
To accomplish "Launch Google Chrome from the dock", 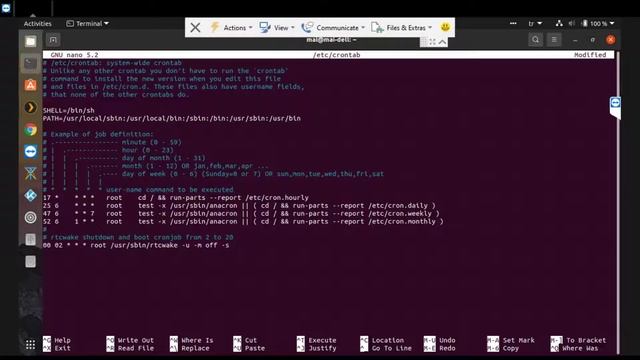I will tap(31, 129).
